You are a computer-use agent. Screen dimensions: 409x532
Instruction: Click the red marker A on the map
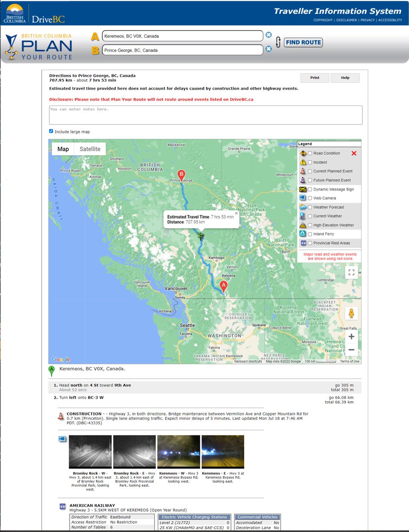223,287
